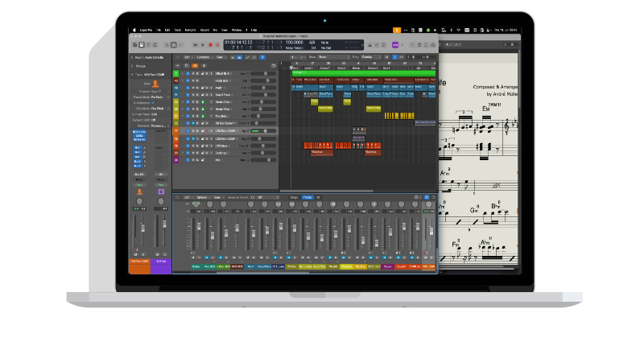Mute the DRUM BUS track
The height and width of the screenshot is (354, 644).
tap(193, 73)
